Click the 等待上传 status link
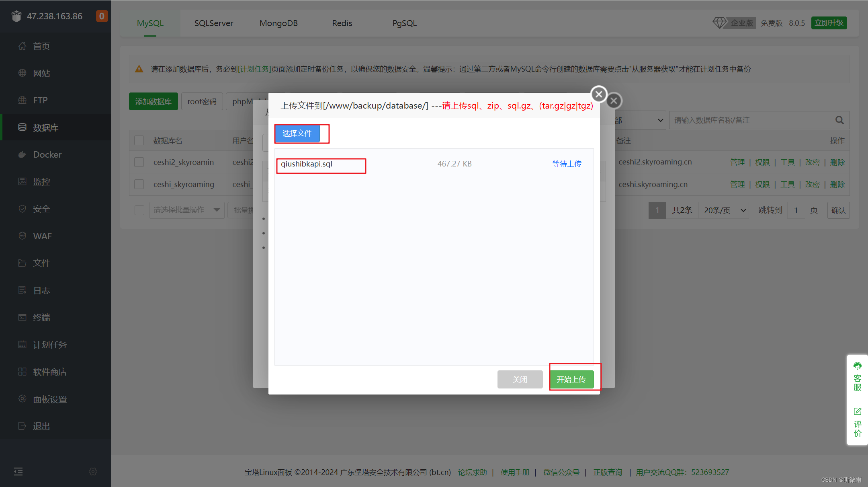 tap(567, 164)
